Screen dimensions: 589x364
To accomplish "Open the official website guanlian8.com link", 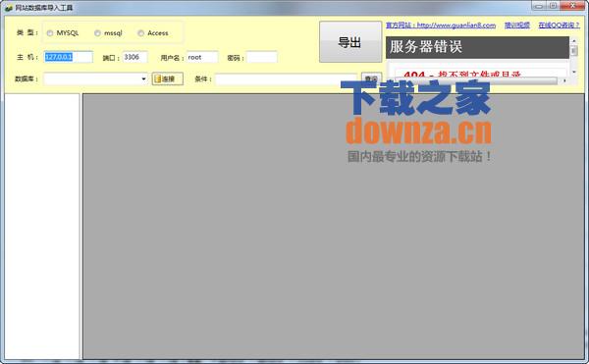I will click(441, 26).
